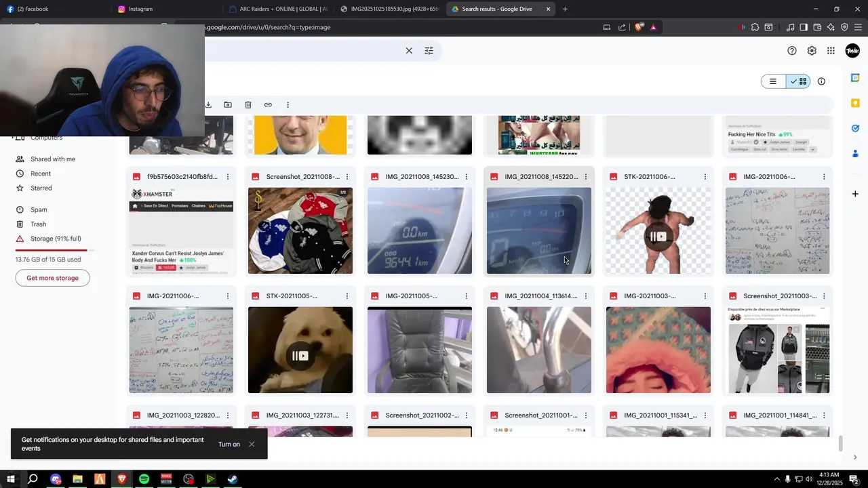
Task: Select the Screenshot_20211003 Marketplace thumbnail
Action: (778, 350)
